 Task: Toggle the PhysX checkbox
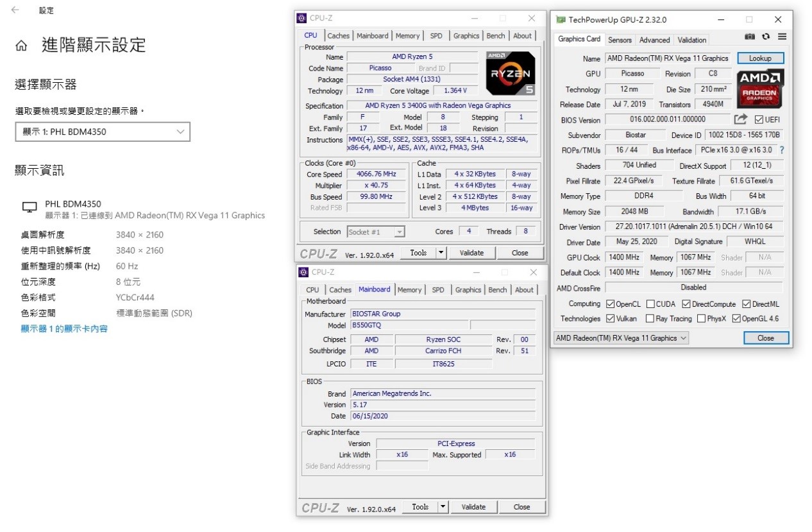point(702,318)
